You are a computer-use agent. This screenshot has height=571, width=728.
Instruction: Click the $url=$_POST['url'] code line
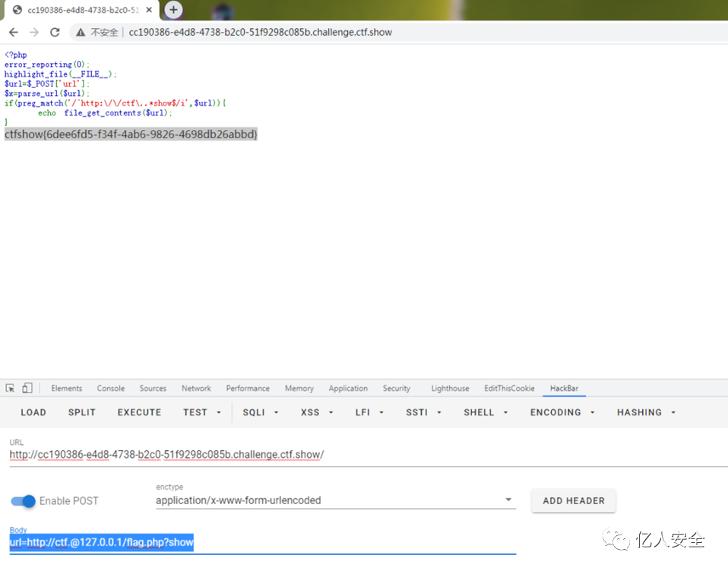point(46,84)
